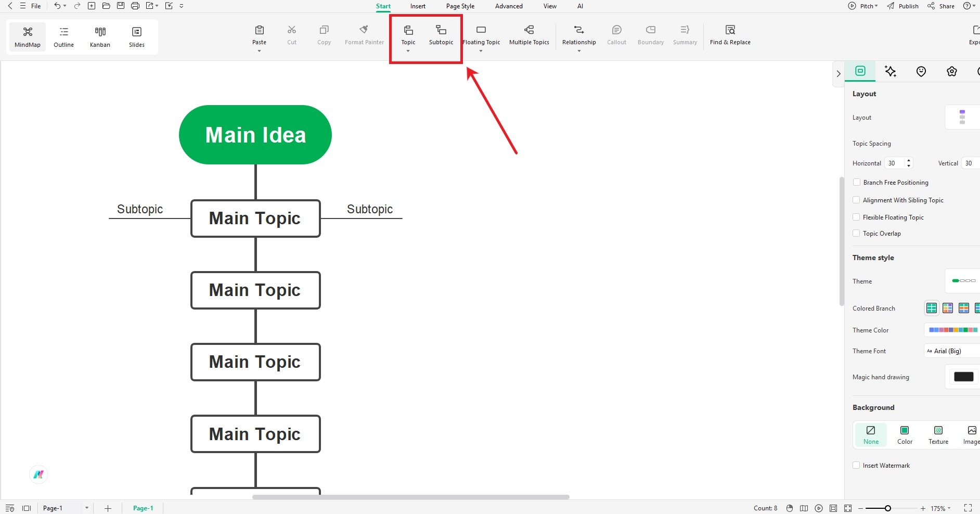Image resolution: width=980 pixels, height=514 pixels.
Task: Open the Theme Color palette strip
Action: [953, 330]
